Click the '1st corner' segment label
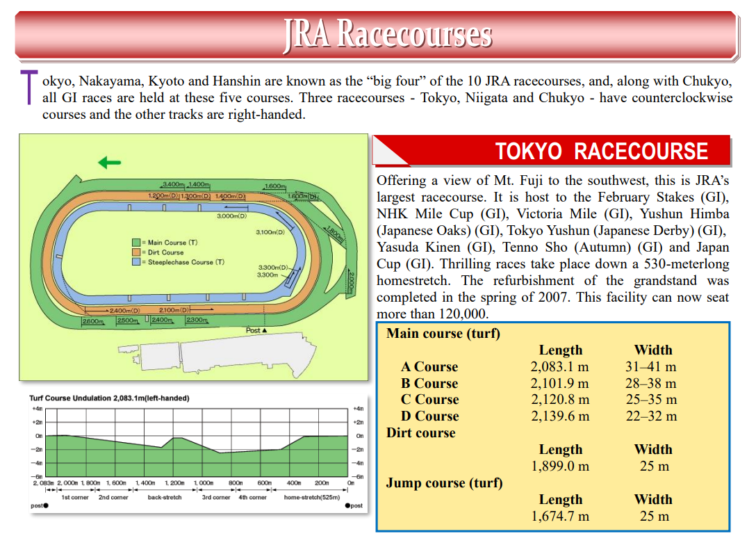 (75, 497)
